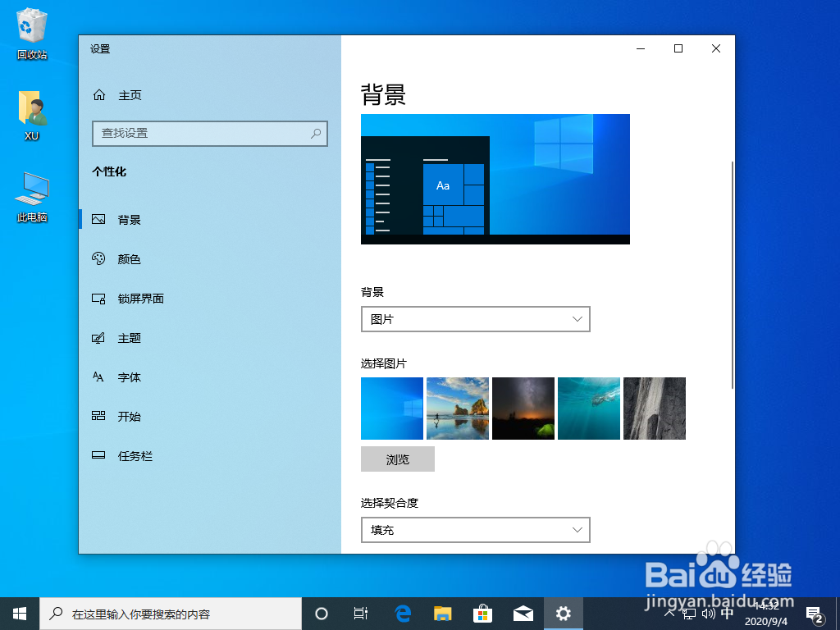This screenshot has height=630, width=840.
Task: Open the 字体 sidebar section
Action: (209, 377)
